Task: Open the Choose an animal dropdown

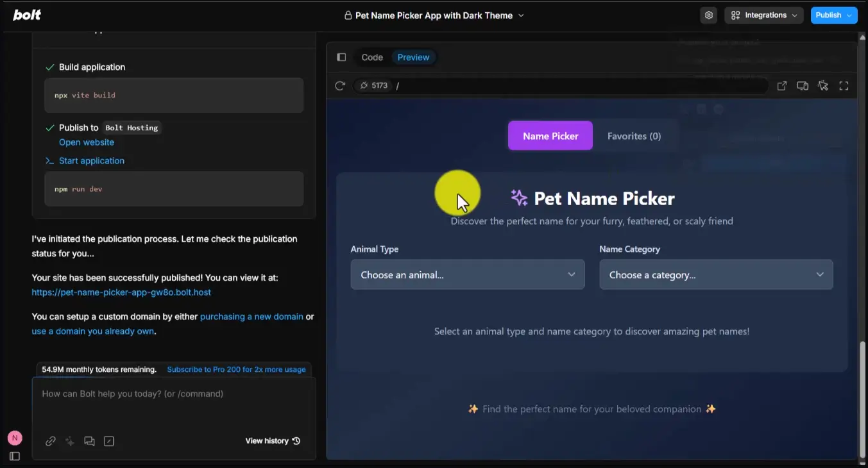Action: click(x=468, y=274)
